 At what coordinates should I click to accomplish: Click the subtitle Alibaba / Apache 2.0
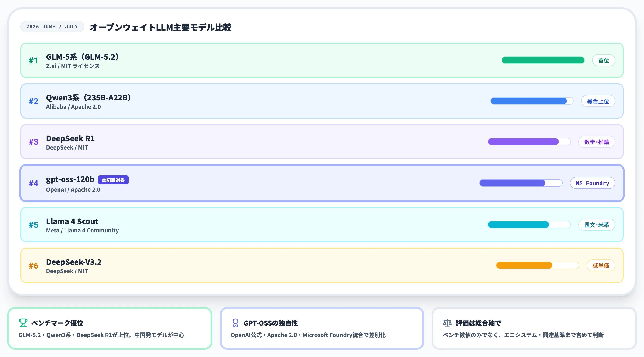73,107
